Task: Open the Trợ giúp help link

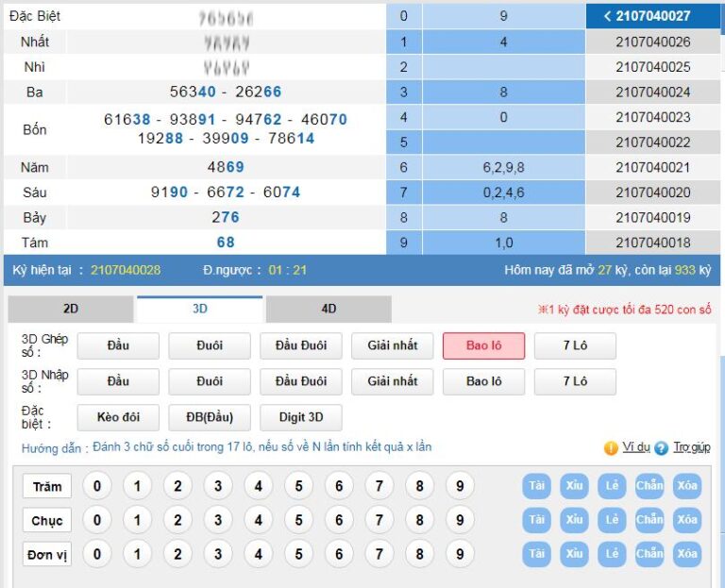Action: (x=692, y=448)
